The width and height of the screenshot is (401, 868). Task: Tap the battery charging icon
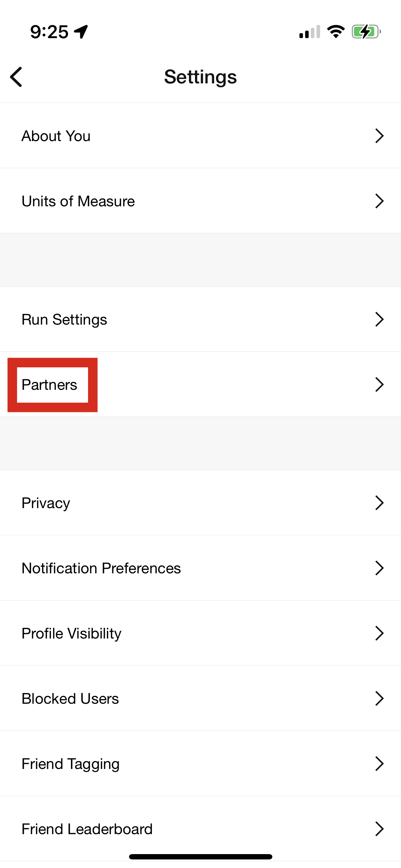(x=366, y=32)
